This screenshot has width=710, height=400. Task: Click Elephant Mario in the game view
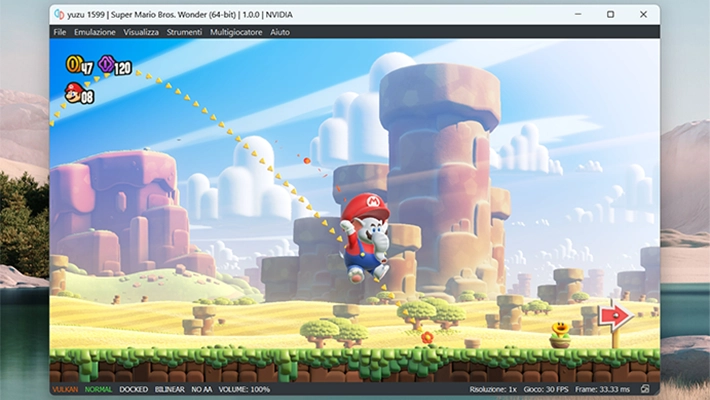(366, 239)
